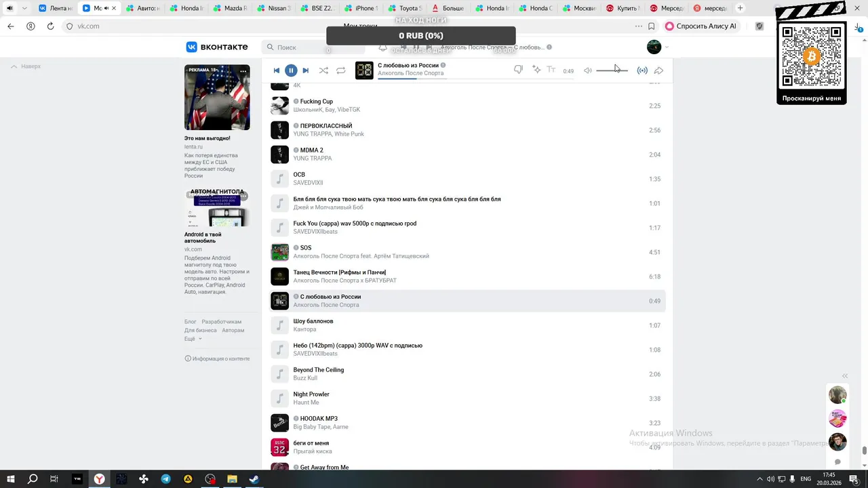The height and width of the screenshot is (488, 868).
Task: Mute player volume speaker icon
Action: (x=588, y=70)
